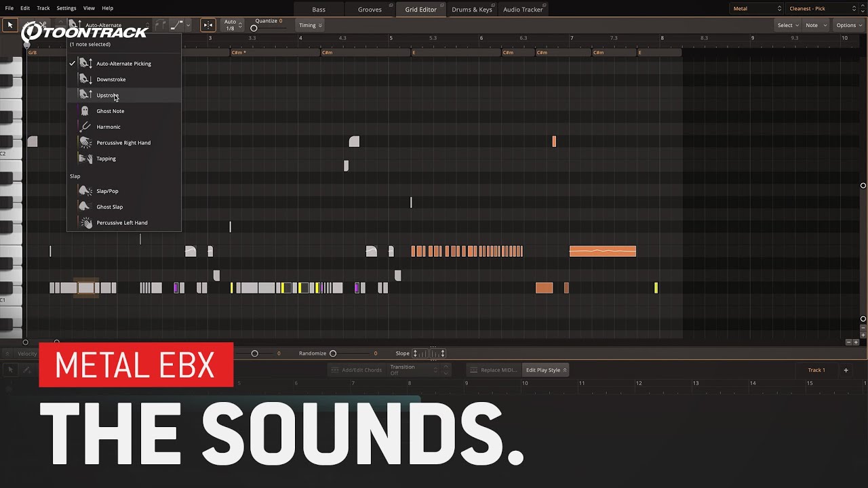
Task: Apply Ghost Note articulation to the note
Action: tap(124, 111)
